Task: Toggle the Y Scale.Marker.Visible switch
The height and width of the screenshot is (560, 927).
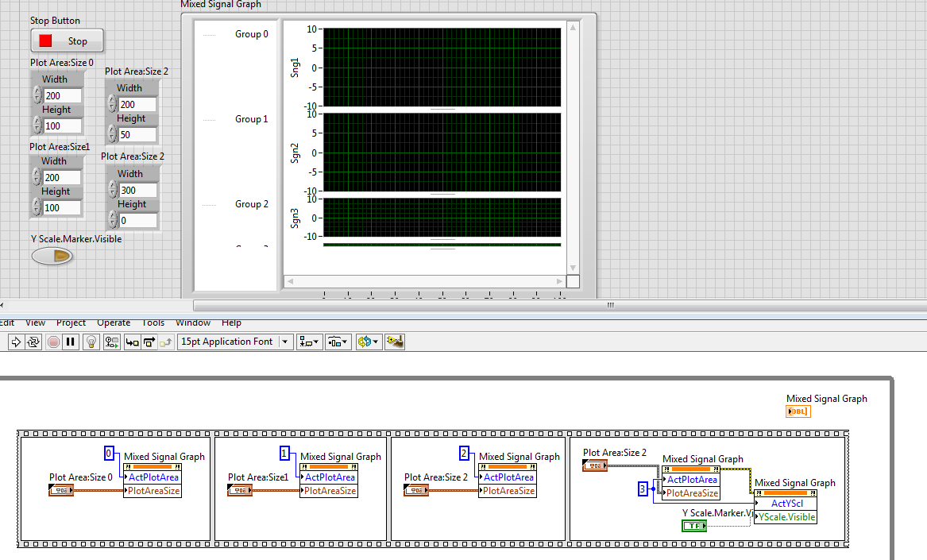Action: (x=52, y=256)
